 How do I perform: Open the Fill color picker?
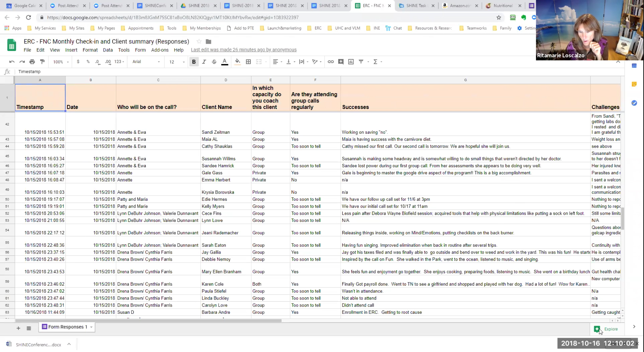point(238,62)
